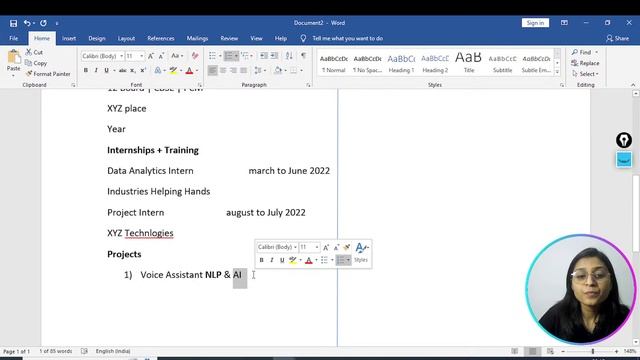Switch to Web Layout view in status bar
Viewport: 640px width, 360px height.
(550, 351)
